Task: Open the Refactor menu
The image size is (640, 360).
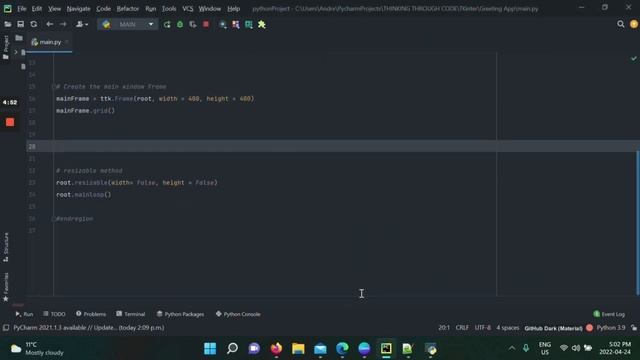Action: (128, 9)
